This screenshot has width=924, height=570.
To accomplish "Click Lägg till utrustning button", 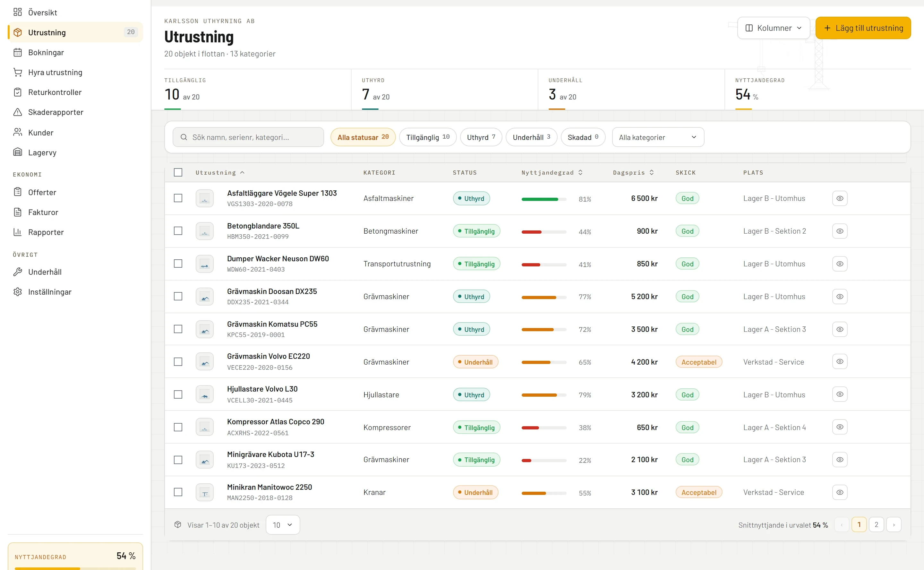I will pyautogui.click(x=863, y=28).
